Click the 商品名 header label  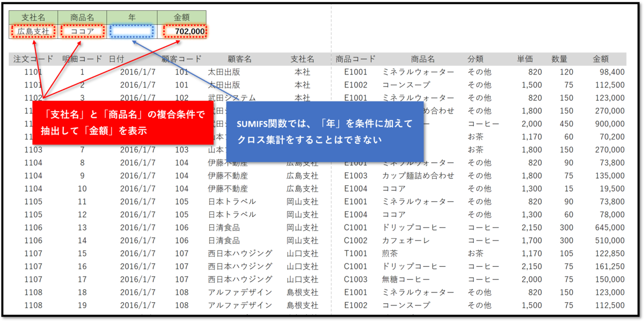tap(81, 16)
